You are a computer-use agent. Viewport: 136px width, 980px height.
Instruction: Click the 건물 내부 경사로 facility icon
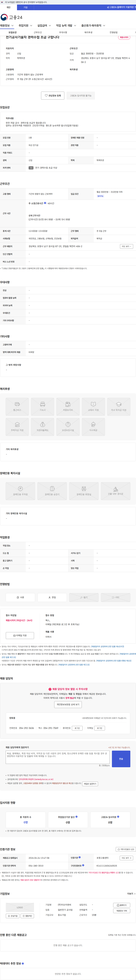pyautogui.click(x=115, y=491)
